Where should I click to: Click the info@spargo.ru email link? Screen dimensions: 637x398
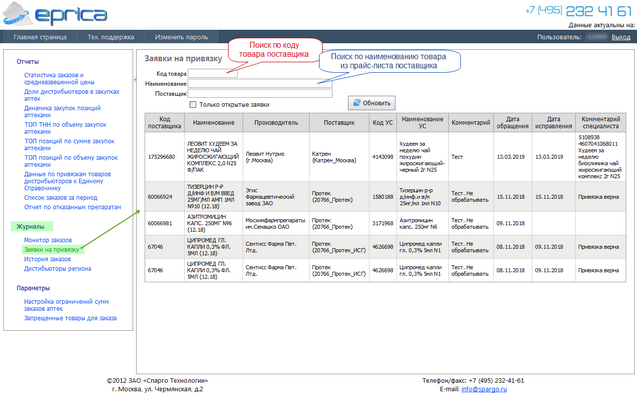click(484, 389)
